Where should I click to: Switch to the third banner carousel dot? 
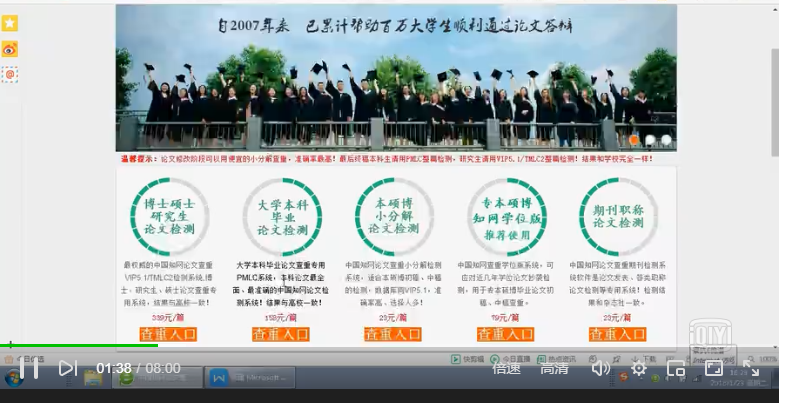[666, 140]
